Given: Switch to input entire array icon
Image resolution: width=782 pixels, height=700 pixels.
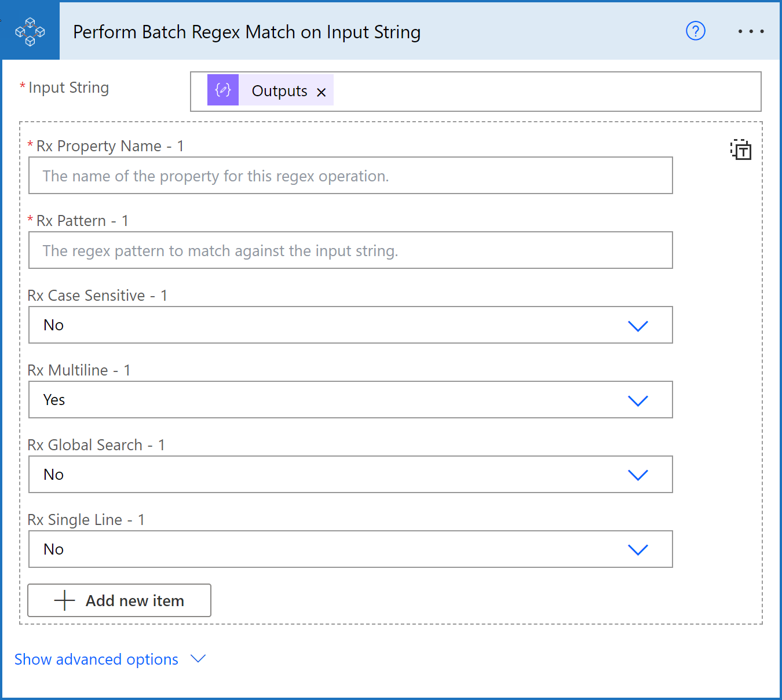Looking at the screenshot, I should (741, 150).
